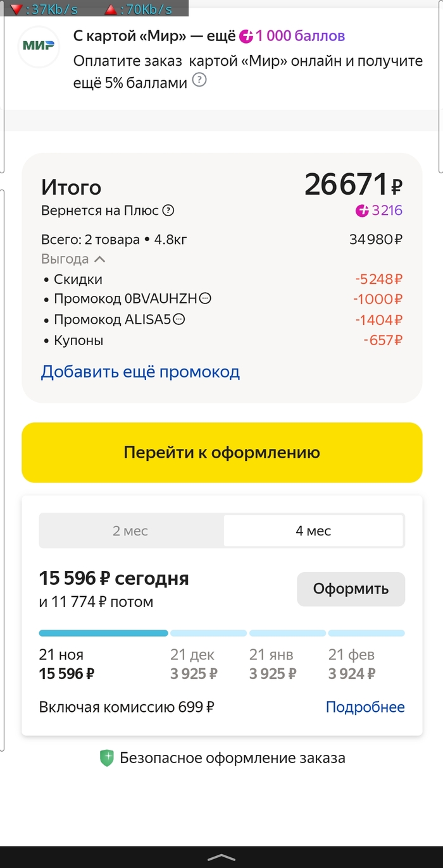Tap pink Plus icon near 1 000 баллов
This screenshot has height=868, width=443.
click(246, 36)
